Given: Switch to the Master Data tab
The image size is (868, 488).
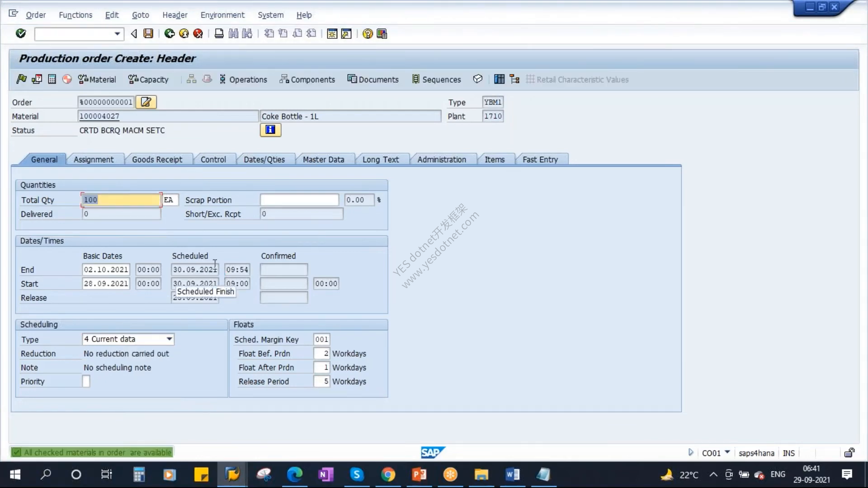Looking at the screenshot, I should (x=323, y=160).
